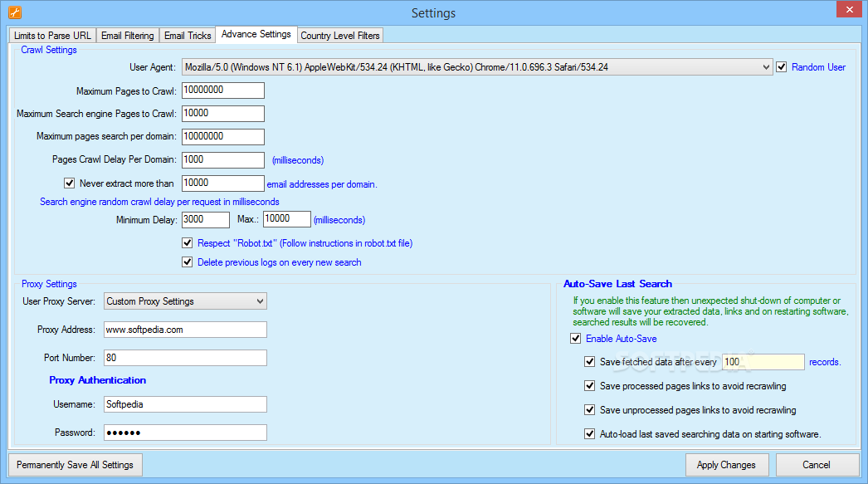The width and height of the screenshot is (868, 484).
Task: Edit the proxy Password field
Action: coord(185,433)
